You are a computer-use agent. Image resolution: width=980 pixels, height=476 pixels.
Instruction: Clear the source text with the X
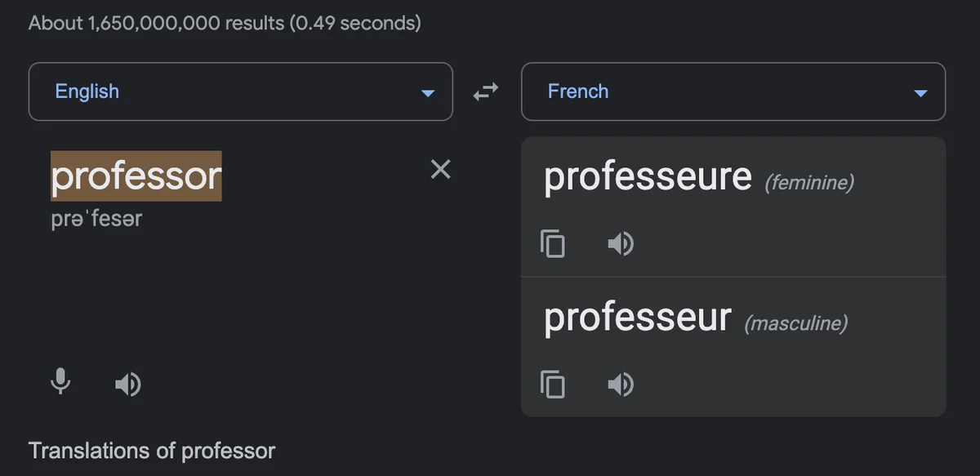(440, 169)
